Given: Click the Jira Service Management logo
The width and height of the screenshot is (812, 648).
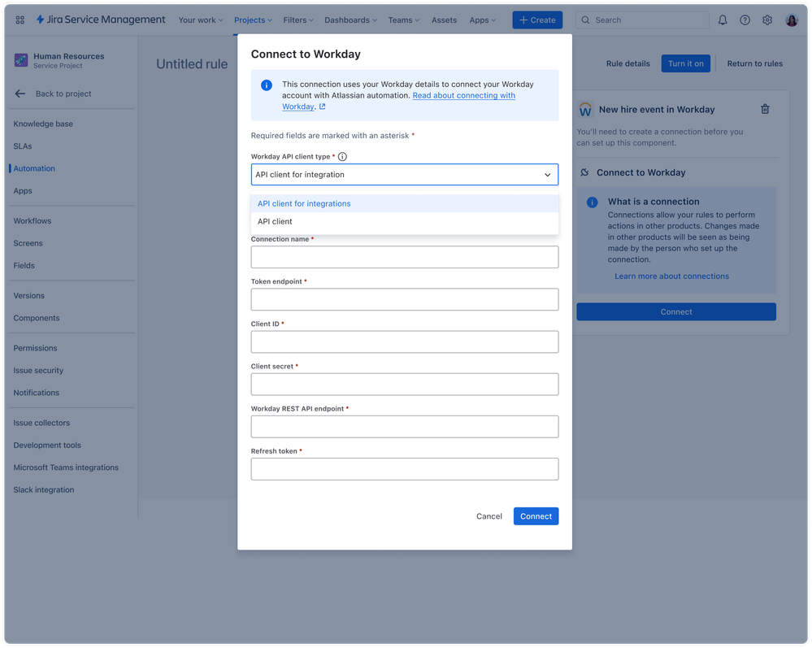Looking at the screenshot, I should (x=101, y=20).
